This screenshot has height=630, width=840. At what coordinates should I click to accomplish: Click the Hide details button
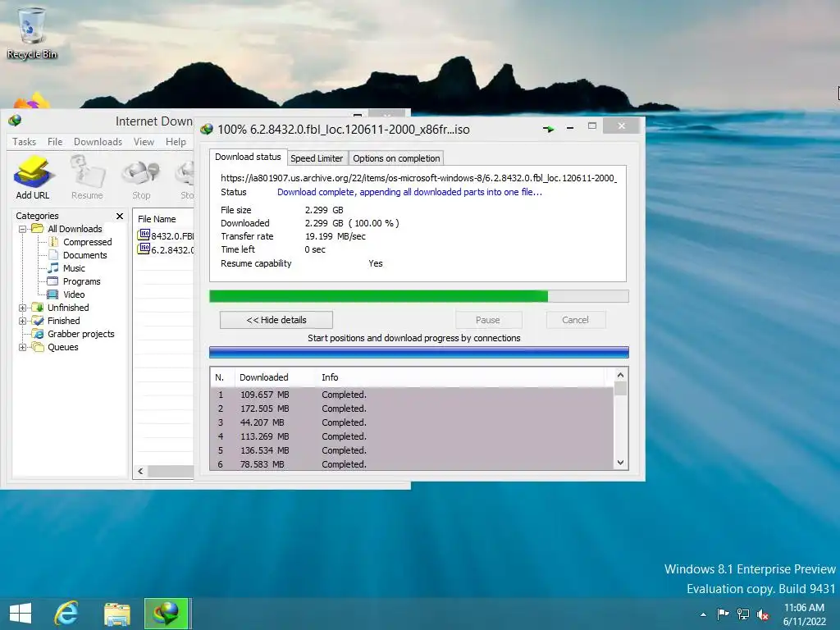coord(276,320)
